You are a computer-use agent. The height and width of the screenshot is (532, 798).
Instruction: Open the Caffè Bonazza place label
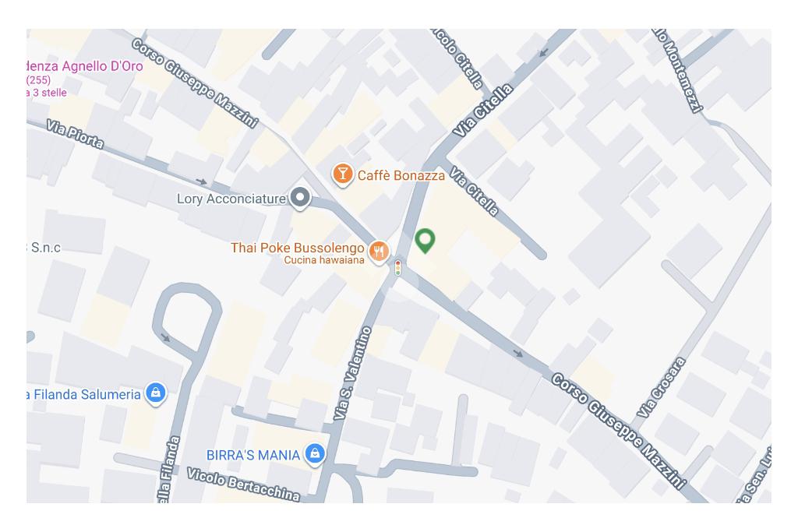[x=401, y=175]
